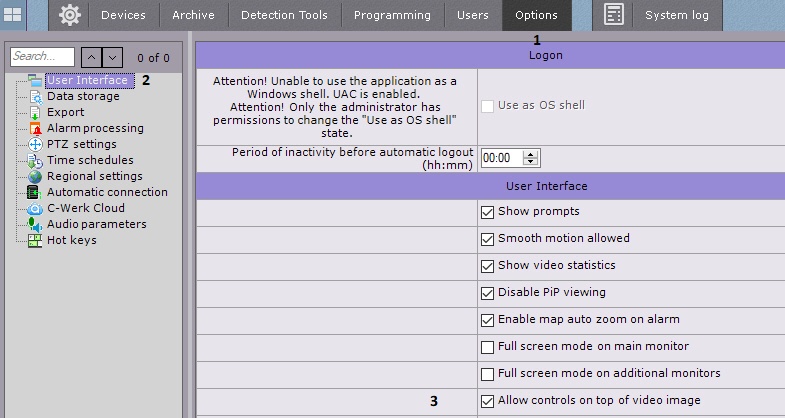Uncheck Show prompts checkbox
The image size is (785, 418).
pyautogui.click(x=488, y=212)
